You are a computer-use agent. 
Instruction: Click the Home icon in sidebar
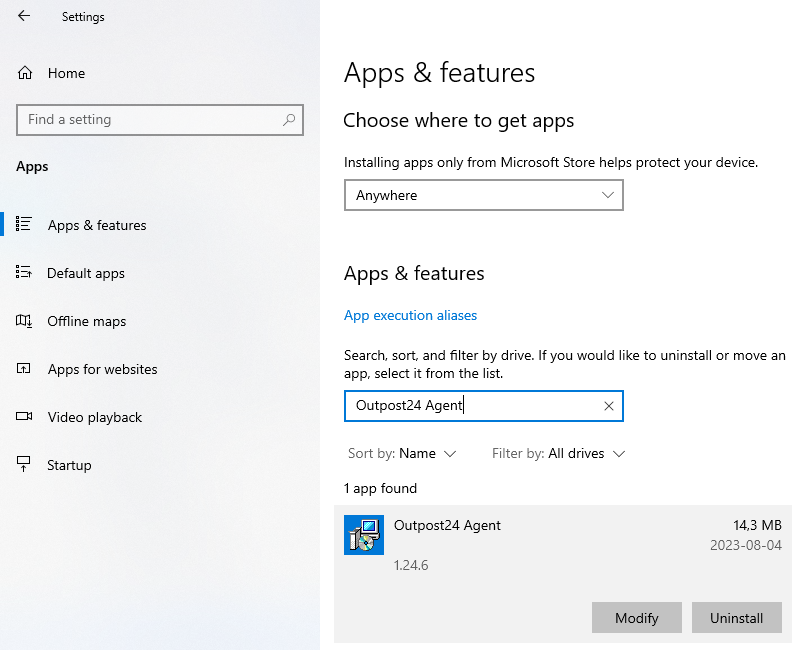(25, 73)
